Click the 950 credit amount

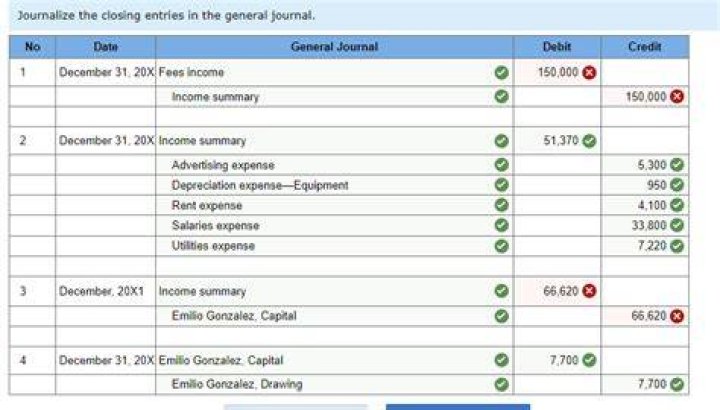tap(657, 185)
